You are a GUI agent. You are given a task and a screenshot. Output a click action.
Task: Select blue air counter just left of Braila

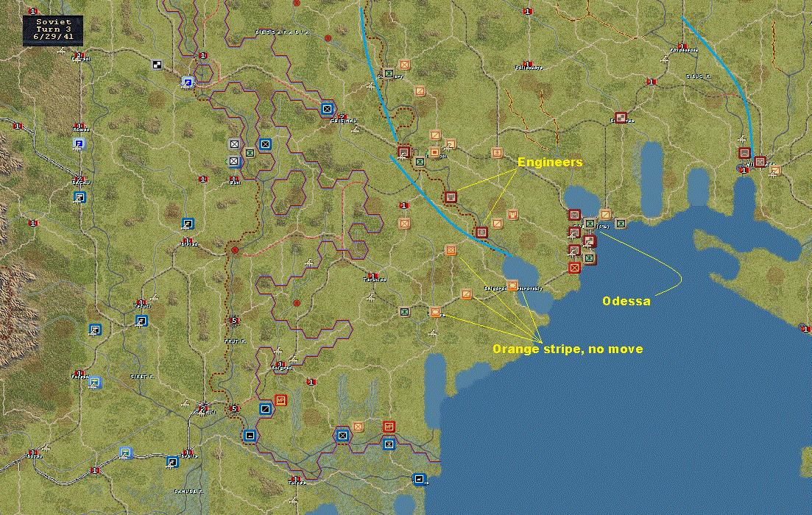point(172,462)
